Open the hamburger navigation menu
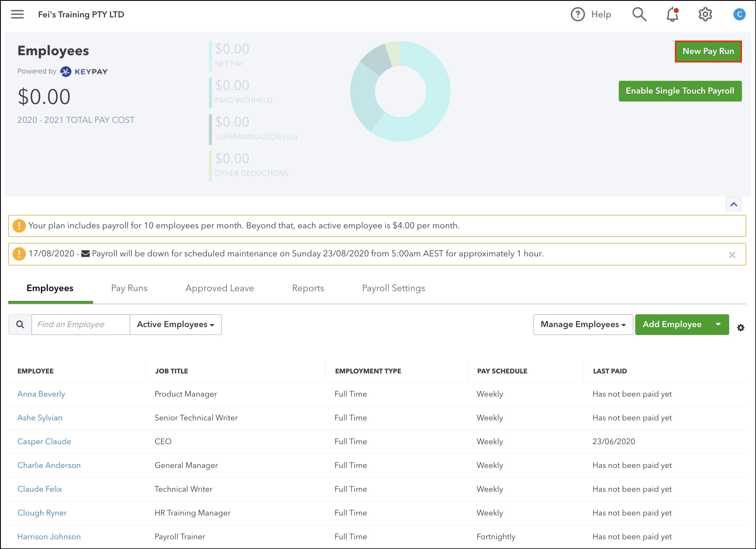The width and height of the screenshot is (756, 549). click(x=17, y=14)
